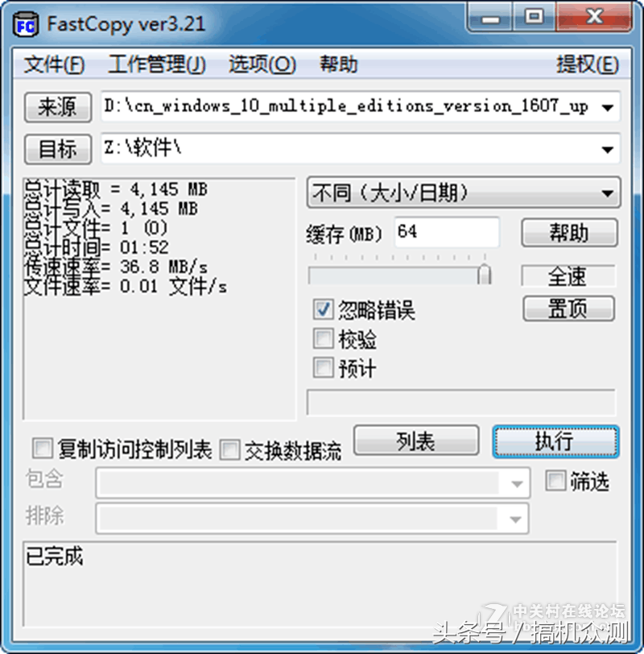Minimize the FastCopy window
Viewport: 644px width, 654px height.
(x=490, y=18)
